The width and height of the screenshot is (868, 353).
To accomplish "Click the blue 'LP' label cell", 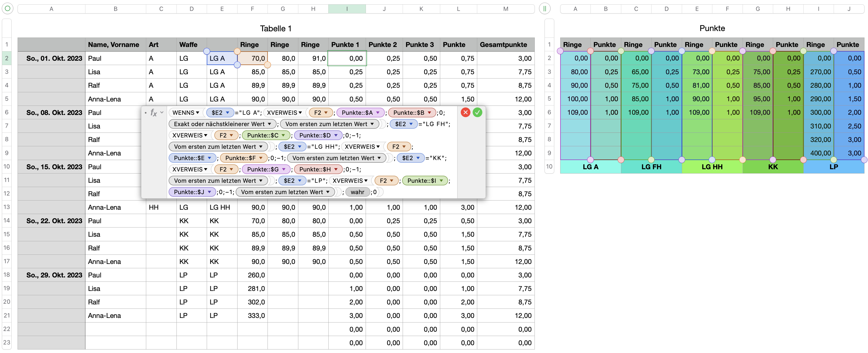I will pyautogui.click(x=833, y=167).
